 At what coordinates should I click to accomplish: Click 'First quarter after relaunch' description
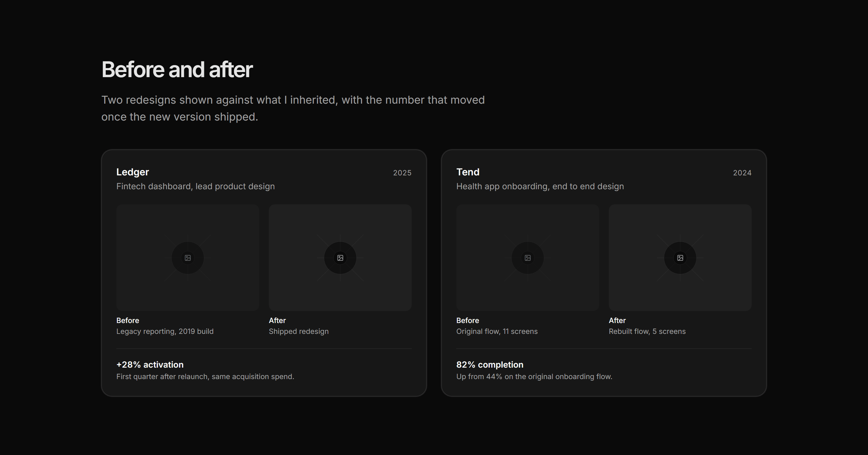coord(205,377)
